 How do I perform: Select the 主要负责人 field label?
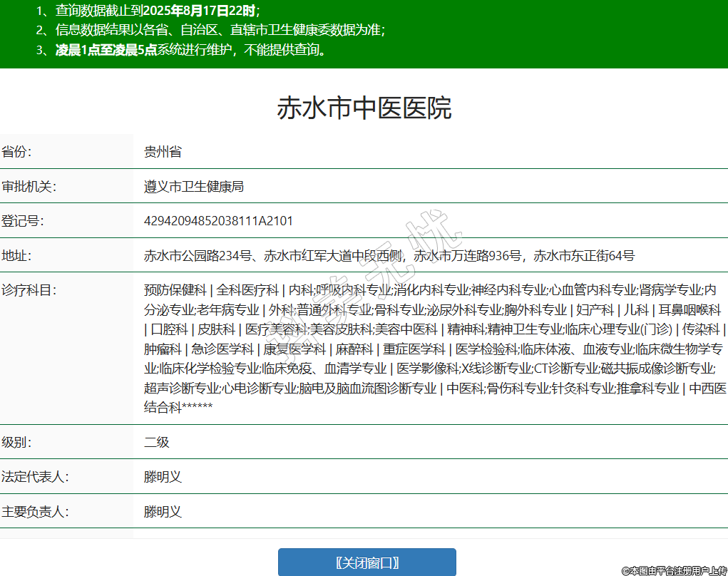tap(35, 512)
